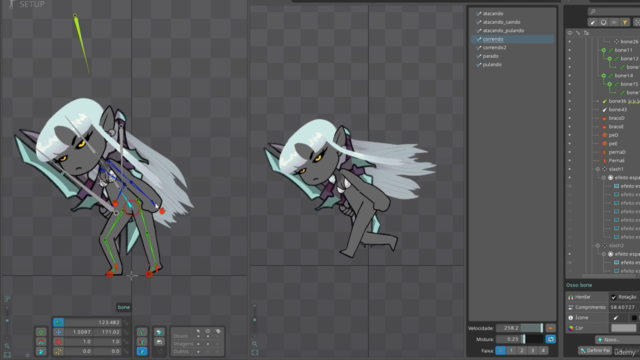Viewport: 640px width, 360px height.
Task: Select the Translate tool button
Action: 58,332
